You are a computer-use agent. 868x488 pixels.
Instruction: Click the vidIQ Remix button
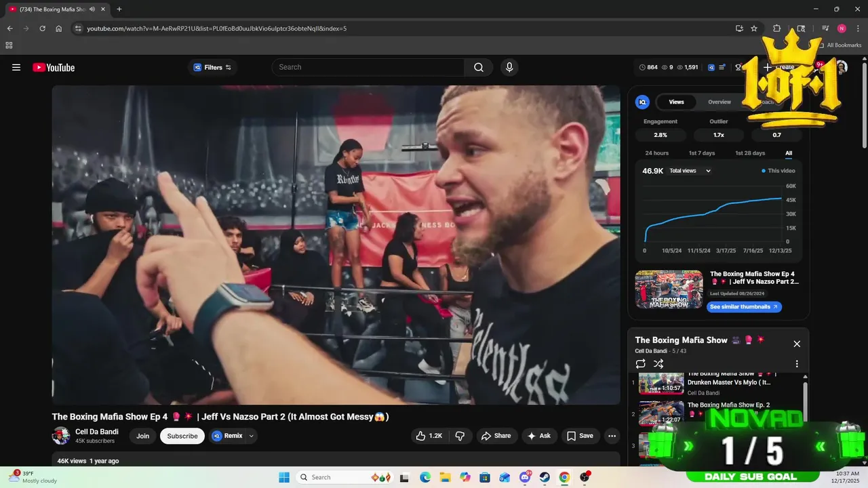point(227,436)
